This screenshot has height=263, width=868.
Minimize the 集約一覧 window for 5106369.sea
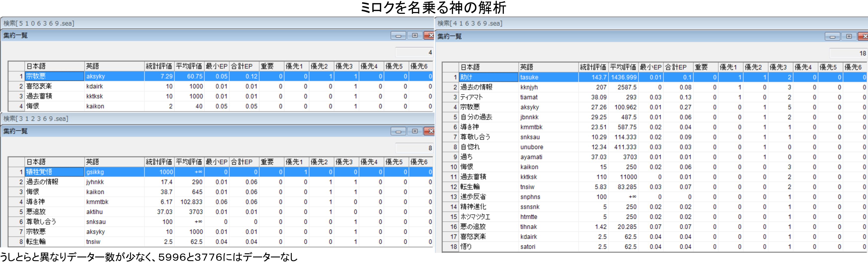pyautogui.click(x=398, y=36)
